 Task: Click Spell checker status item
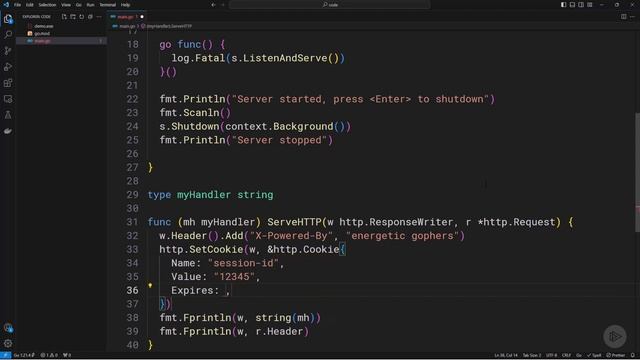[594, 355]
